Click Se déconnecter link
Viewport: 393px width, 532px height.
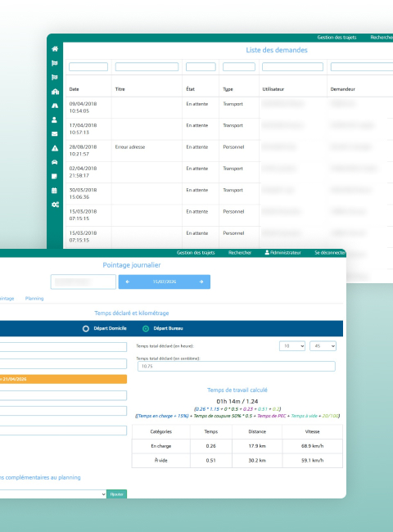pos(329,253)
